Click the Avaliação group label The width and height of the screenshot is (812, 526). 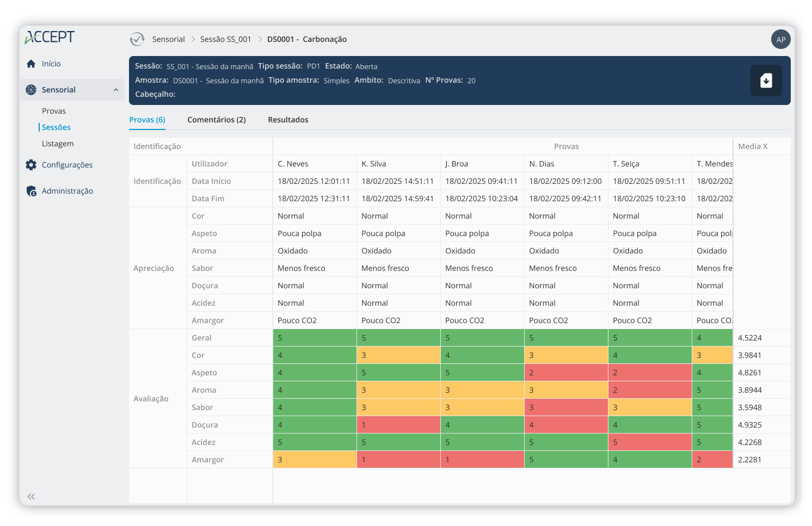[151, 399]
